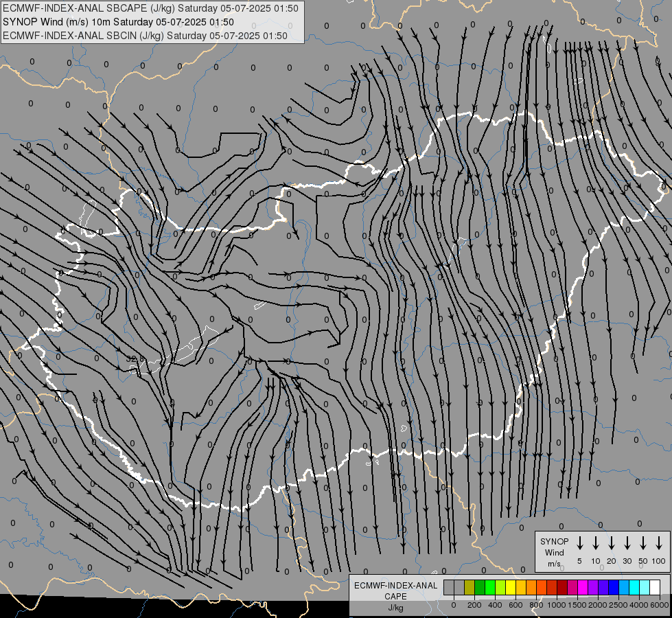Click the 800 value on CAPE scale
Screen dimensions: 672x618
(536, 605)
